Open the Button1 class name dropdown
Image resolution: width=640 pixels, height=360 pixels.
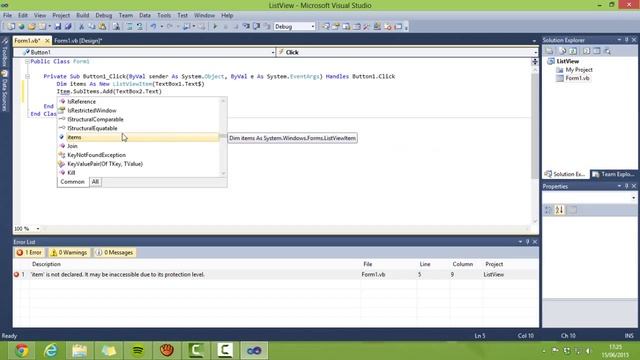coord(273,52)
